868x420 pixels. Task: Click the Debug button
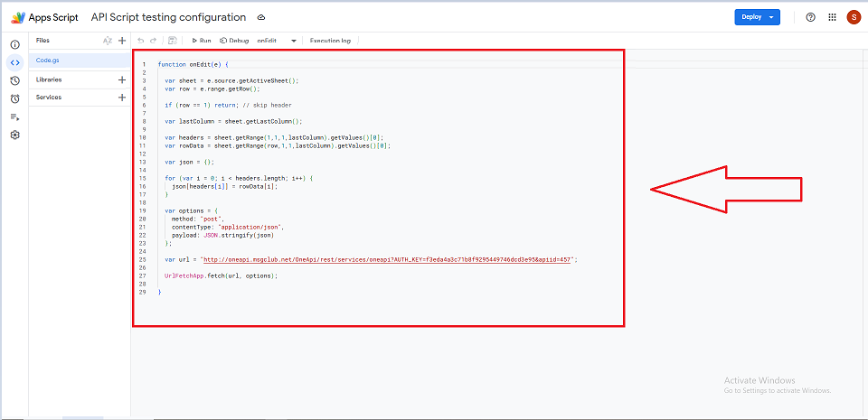click(234, 41)
